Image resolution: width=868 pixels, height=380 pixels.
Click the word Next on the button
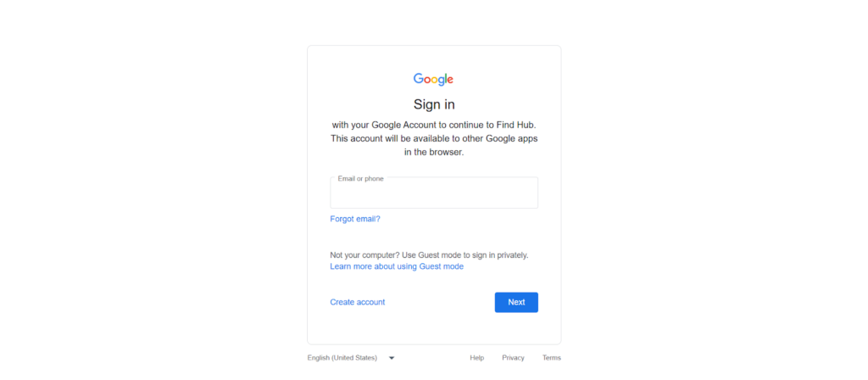pos(516,303)
